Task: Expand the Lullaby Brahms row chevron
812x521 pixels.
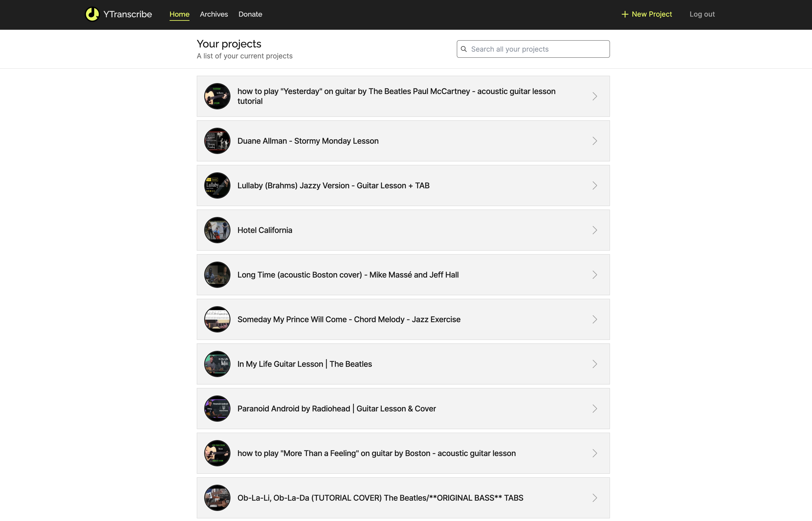Action: pyautogui.click(x=595, y=185)
